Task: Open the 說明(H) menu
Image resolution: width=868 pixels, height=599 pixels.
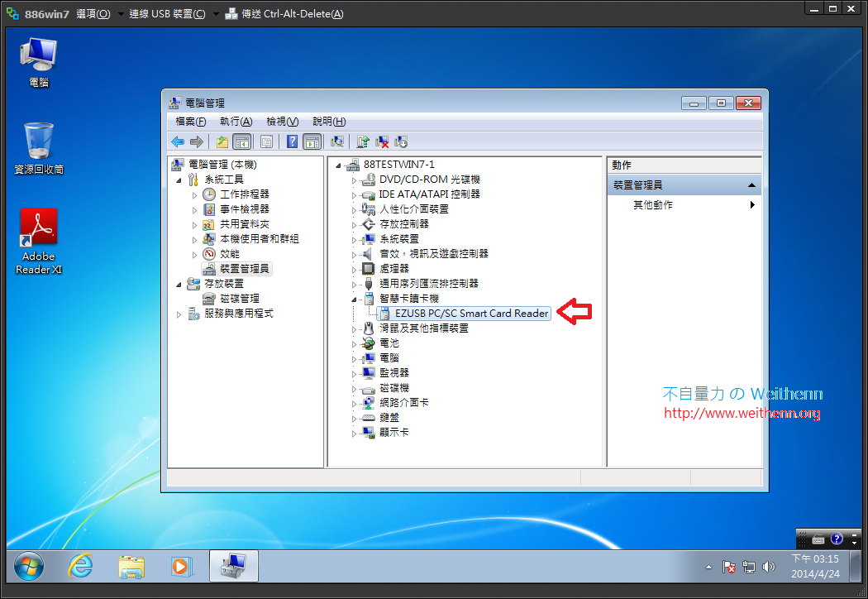Action: tap(329, 122)
